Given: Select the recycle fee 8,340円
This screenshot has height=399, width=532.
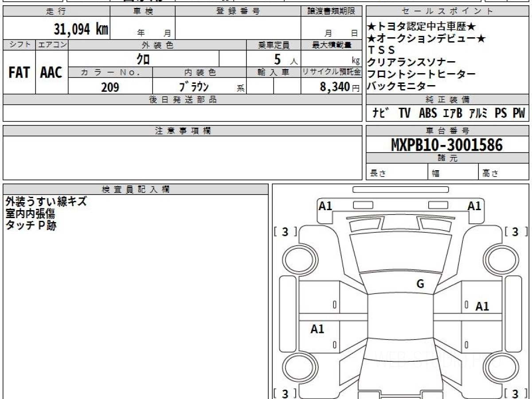Looking at the screenshot, I should tap(340, 87).
